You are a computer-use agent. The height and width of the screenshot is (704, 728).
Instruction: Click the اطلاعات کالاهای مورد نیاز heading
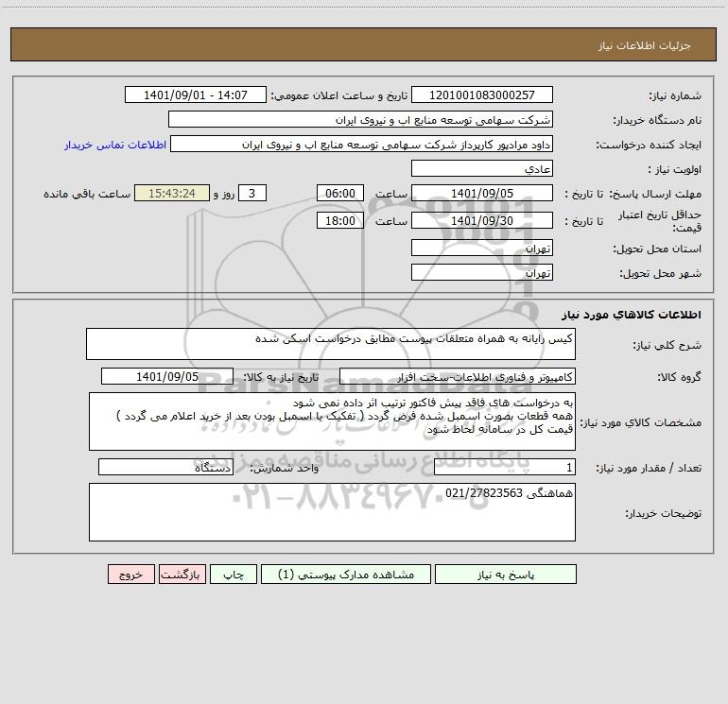[632, 314]
